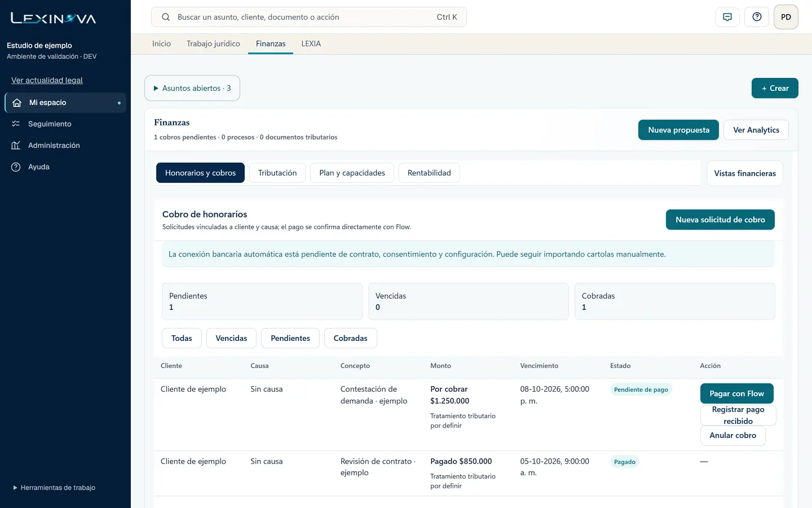The width and height of the screenshot is (812, 508).
Task: Filter requests by Vencidas
Action: click(x=231, y=338)
